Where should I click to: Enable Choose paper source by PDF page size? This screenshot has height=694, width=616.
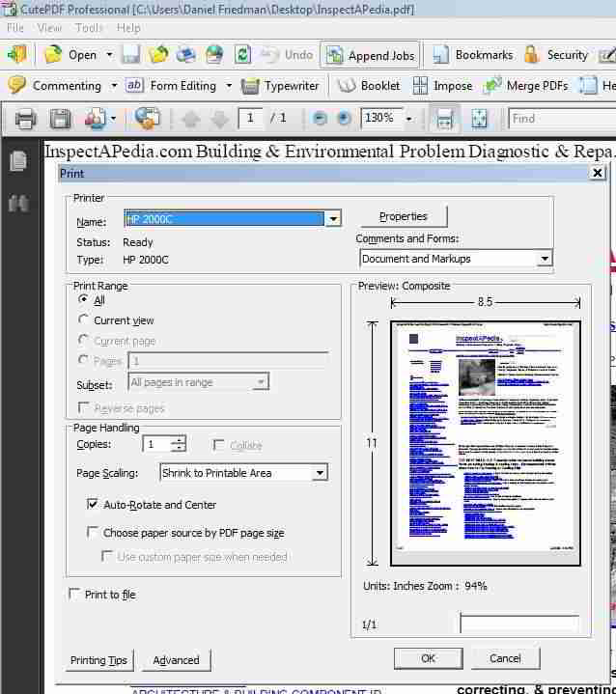click(x=92, y=532)
